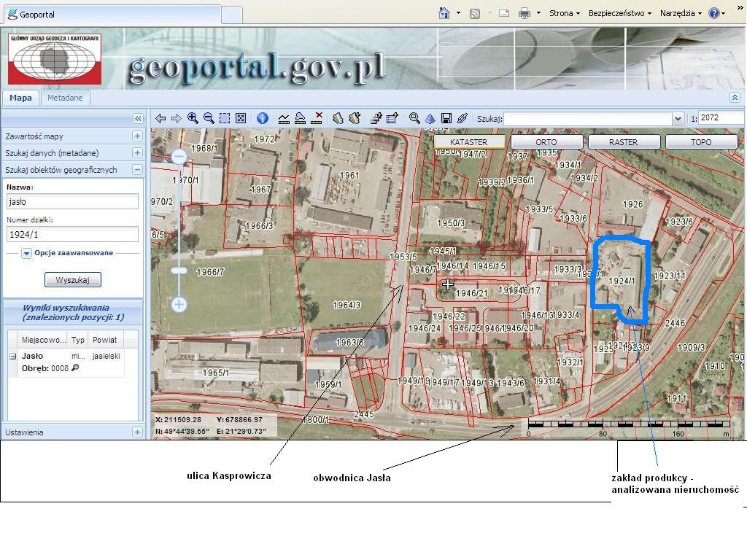Image resolution: width=747 pixels, height=560 pixels.
Task: Switch map layer to ORTO
Action: pyautogui.click(x=546, y=142)
